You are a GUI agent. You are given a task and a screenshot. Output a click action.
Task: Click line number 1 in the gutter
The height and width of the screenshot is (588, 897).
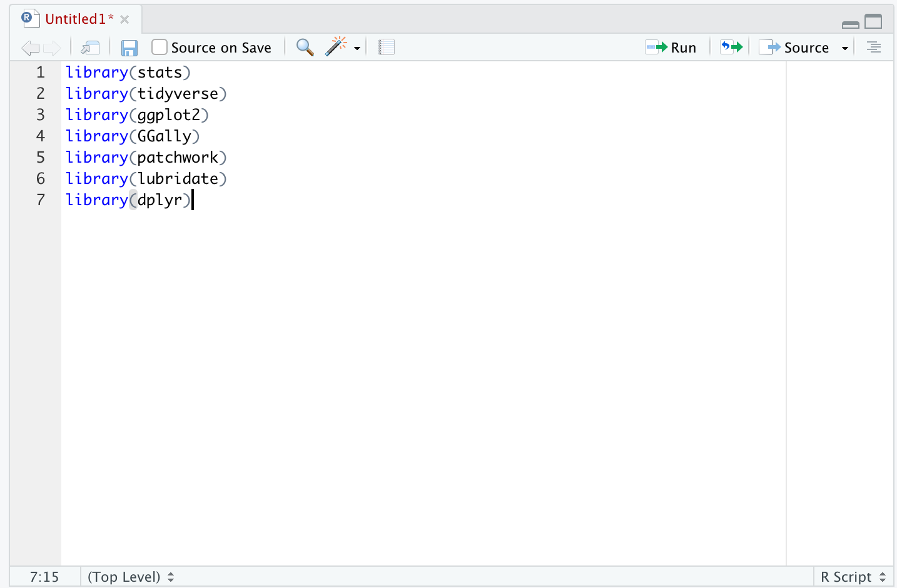pos(41,73)
